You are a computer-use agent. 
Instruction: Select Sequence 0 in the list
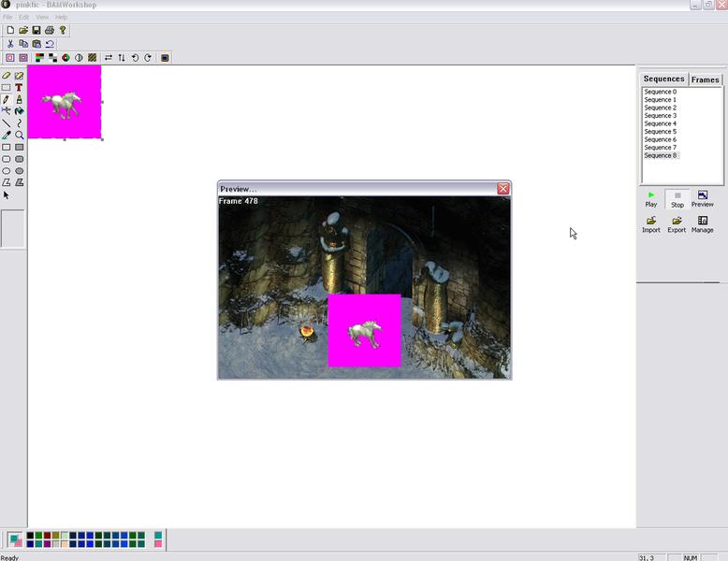pyautogui.click(x=661, y=92)
